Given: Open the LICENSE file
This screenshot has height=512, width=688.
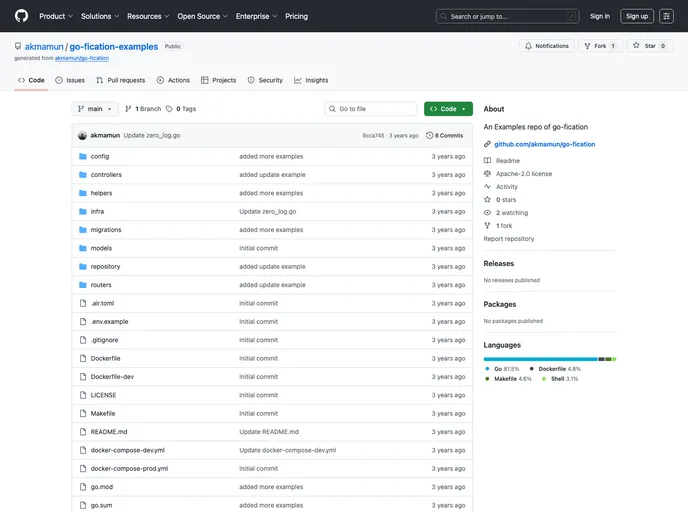Looking at the screenshot, I should [x=104, y=395].
